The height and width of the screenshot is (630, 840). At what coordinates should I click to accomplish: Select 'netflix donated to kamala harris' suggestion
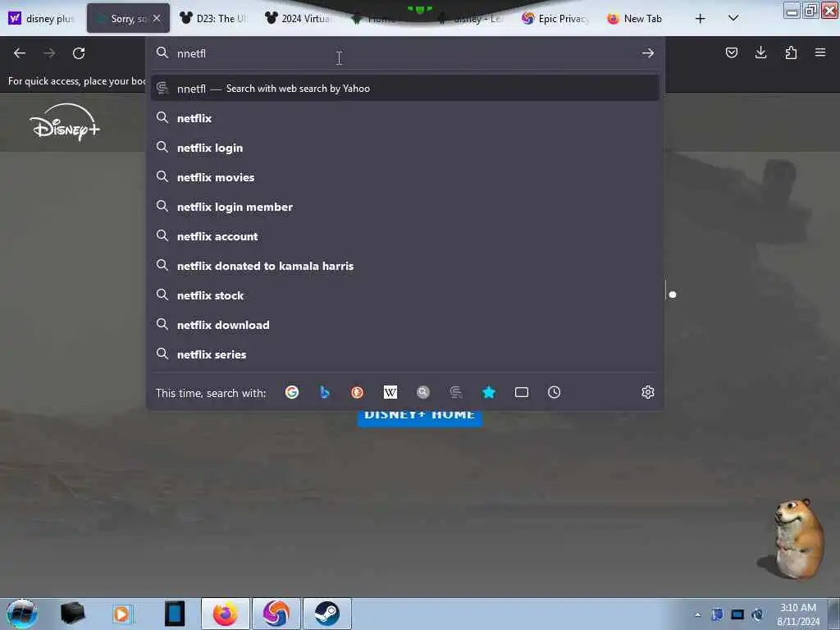(x=404, y=265)
